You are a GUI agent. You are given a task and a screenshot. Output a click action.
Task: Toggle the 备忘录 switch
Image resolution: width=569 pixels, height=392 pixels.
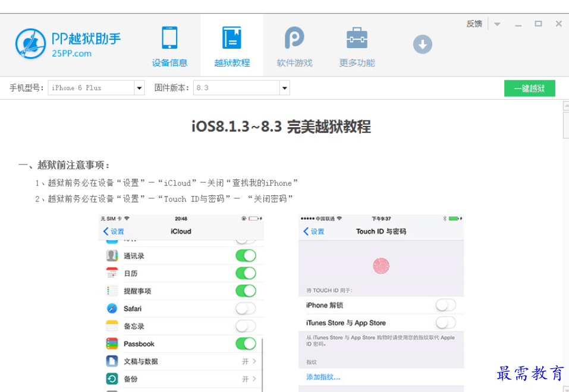point(246,326)
